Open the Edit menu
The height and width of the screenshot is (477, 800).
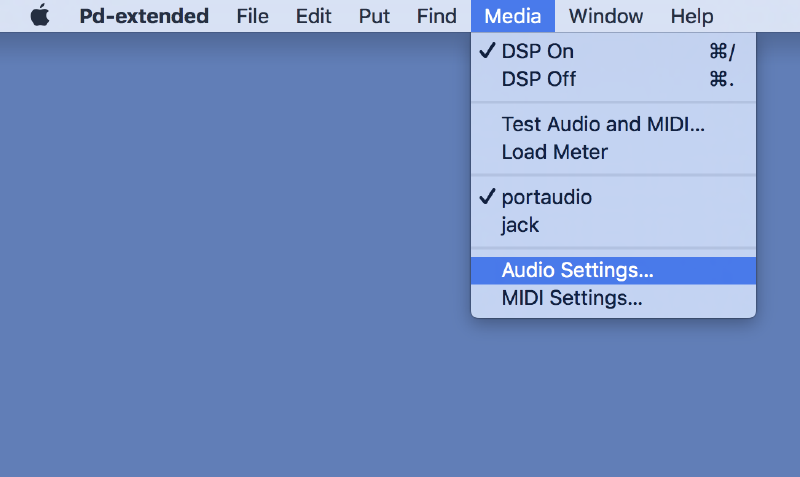(313, 16)
